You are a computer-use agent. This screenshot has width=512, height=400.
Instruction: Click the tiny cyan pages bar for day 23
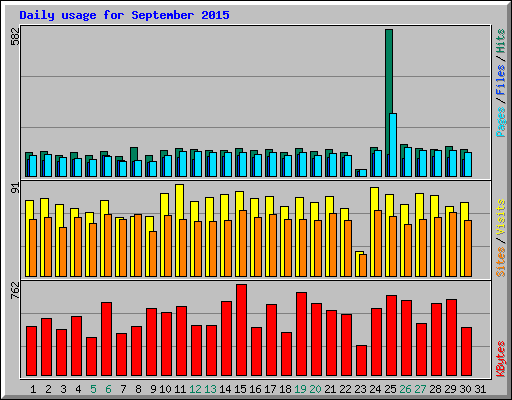tap(363, 173)
